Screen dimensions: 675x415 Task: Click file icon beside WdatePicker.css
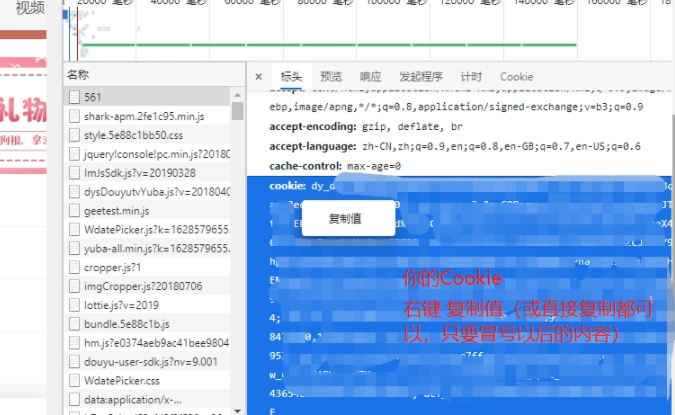(74, 381)
